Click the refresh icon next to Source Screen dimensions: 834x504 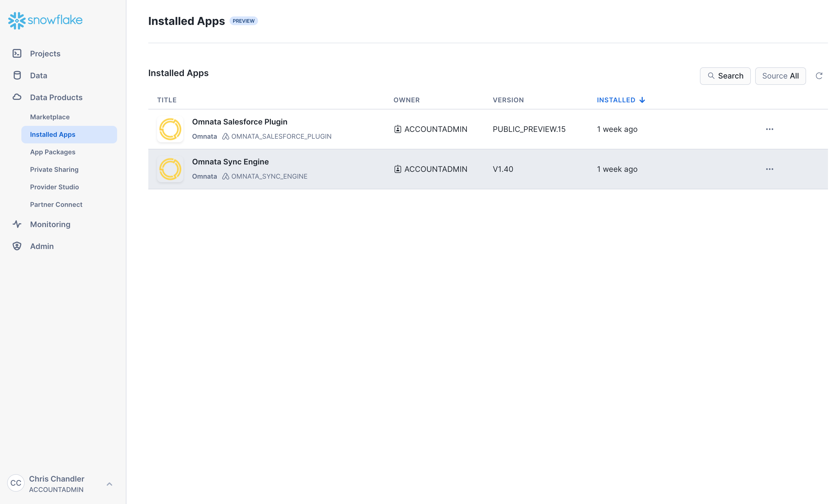coord(819,76)
